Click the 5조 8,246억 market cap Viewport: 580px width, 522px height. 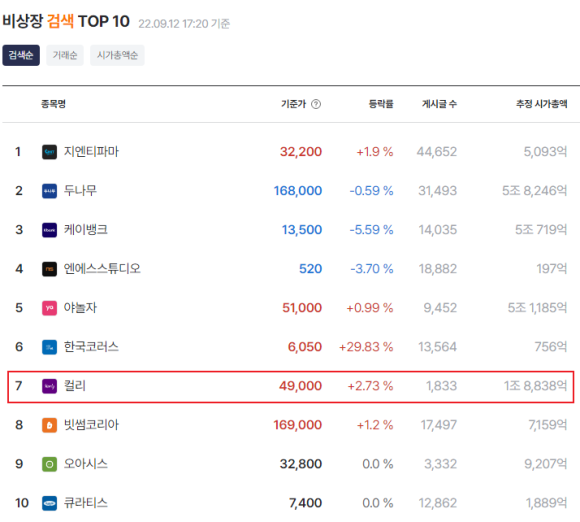click(x=535, y=191)
